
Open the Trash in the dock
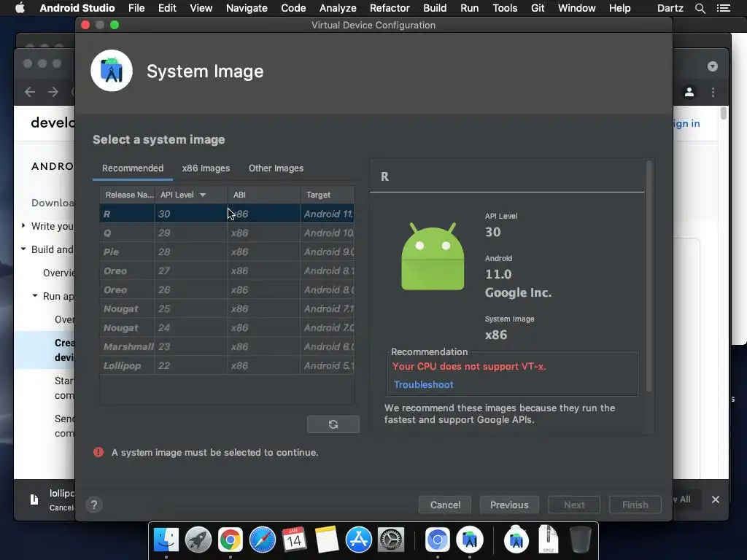(580, 540)
